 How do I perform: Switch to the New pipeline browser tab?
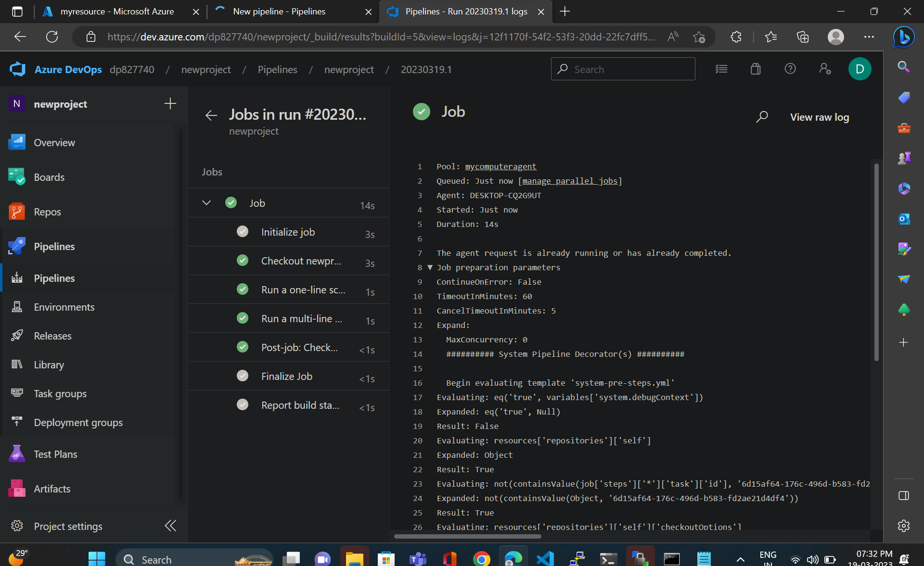pyautogui.click(x=279, y=12)
